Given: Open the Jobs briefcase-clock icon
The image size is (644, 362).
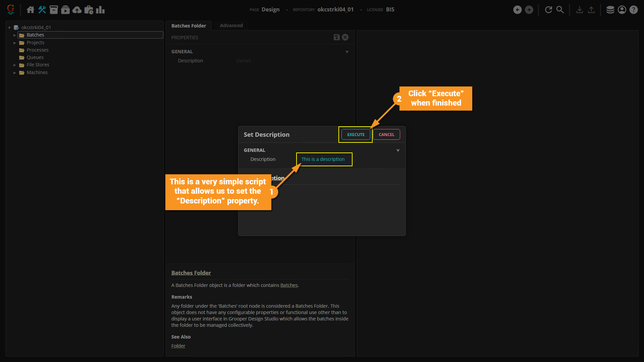Looking at the screenshot, I should coord(89,10).
